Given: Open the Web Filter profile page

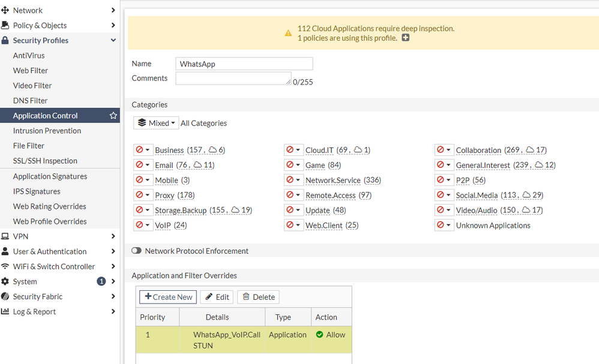Looking at the screenshot, I should 31,71.
